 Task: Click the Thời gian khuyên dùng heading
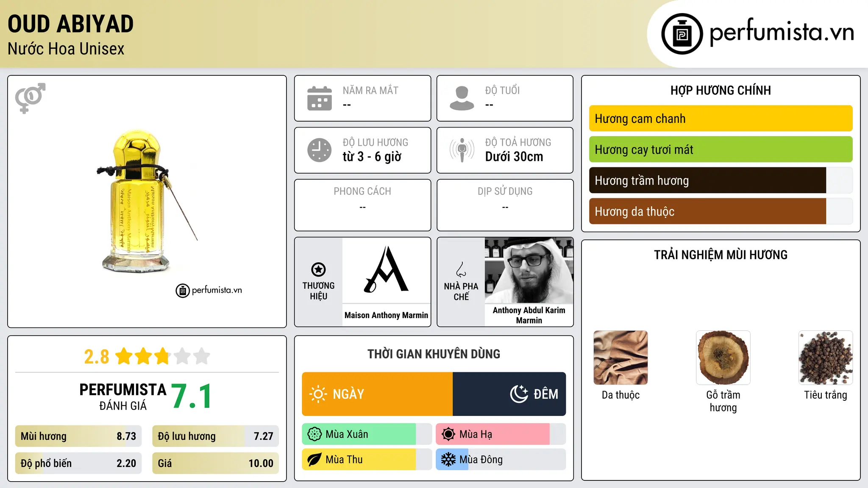[434, 354]
